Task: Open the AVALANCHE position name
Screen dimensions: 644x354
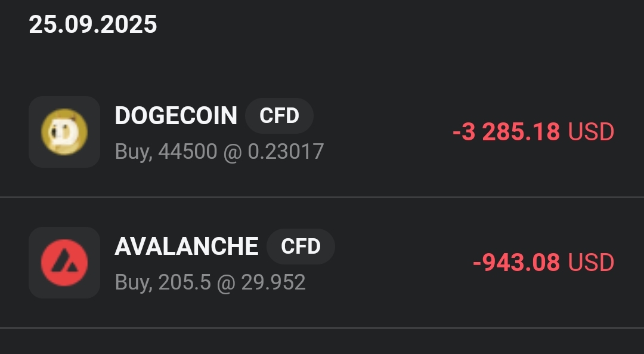Action: pyautogui.click(x=187, y=247)
